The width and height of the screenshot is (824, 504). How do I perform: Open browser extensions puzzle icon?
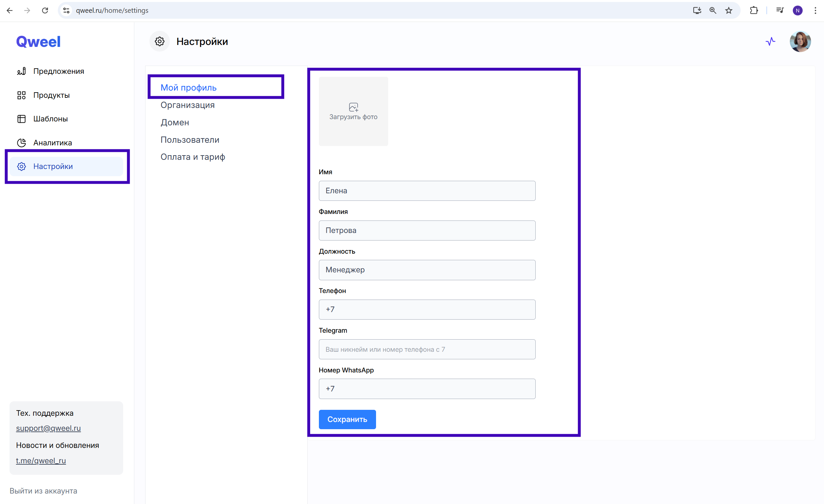pyautogui.click(x=754, y=10)
